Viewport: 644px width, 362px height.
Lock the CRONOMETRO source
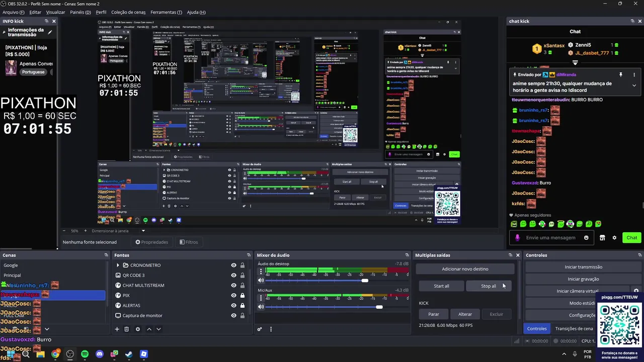[243, 265]
